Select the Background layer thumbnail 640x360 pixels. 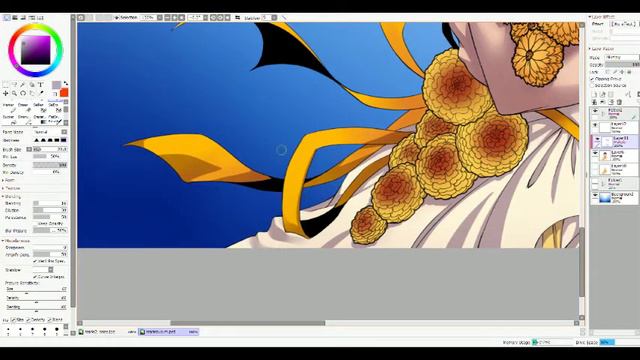click(x=605, y=197)
